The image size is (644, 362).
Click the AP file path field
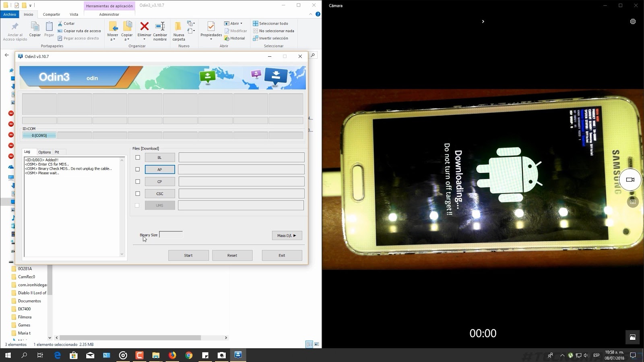tap(241, 169)
